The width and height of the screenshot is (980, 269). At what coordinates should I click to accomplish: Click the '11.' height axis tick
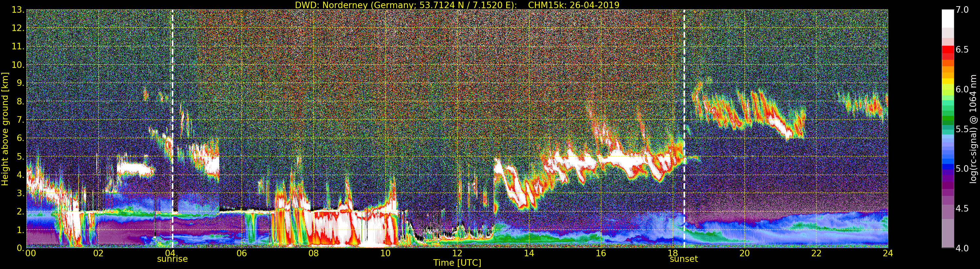point(18,46)
